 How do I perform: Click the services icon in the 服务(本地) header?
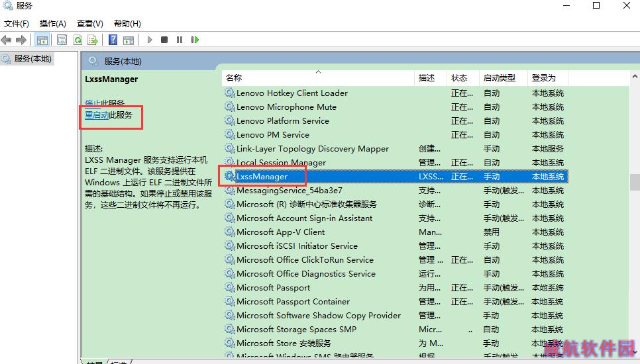pyautogui.click(x=93, y=61)
